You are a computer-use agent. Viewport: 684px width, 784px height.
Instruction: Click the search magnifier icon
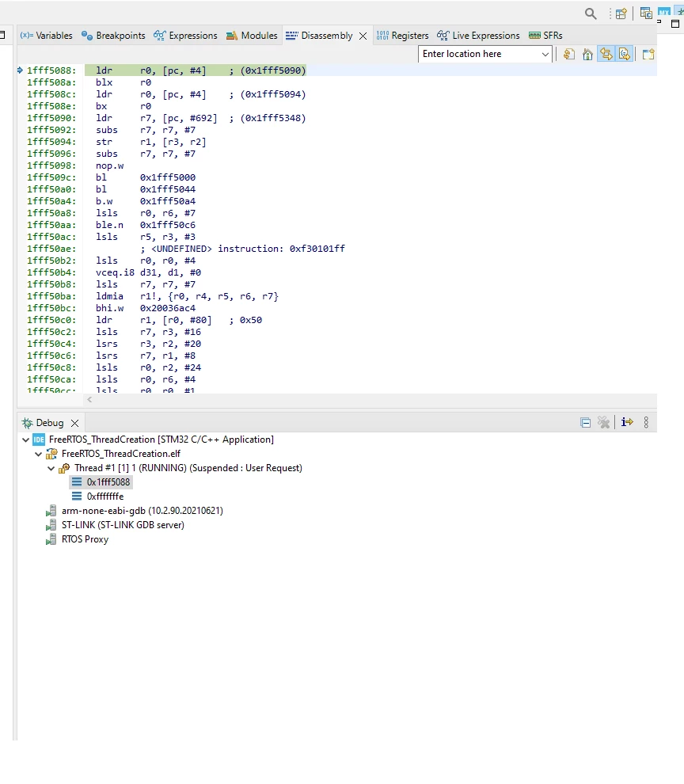(591, 13)
